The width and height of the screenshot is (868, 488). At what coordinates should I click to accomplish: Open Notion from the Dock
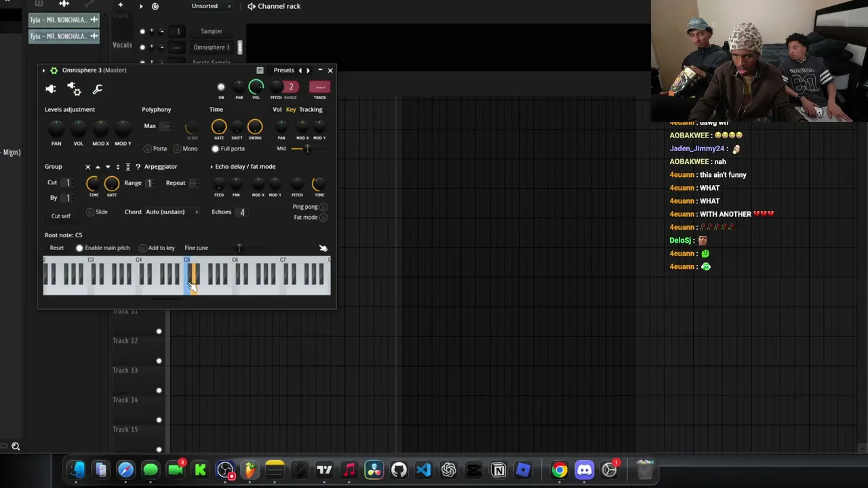click(498, 470)
